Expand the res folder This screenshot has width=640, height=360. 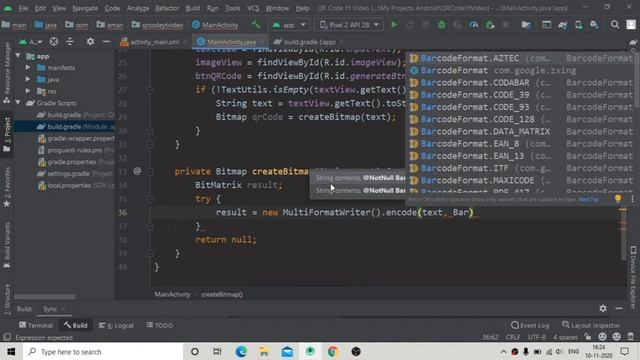tap(28, 91)
